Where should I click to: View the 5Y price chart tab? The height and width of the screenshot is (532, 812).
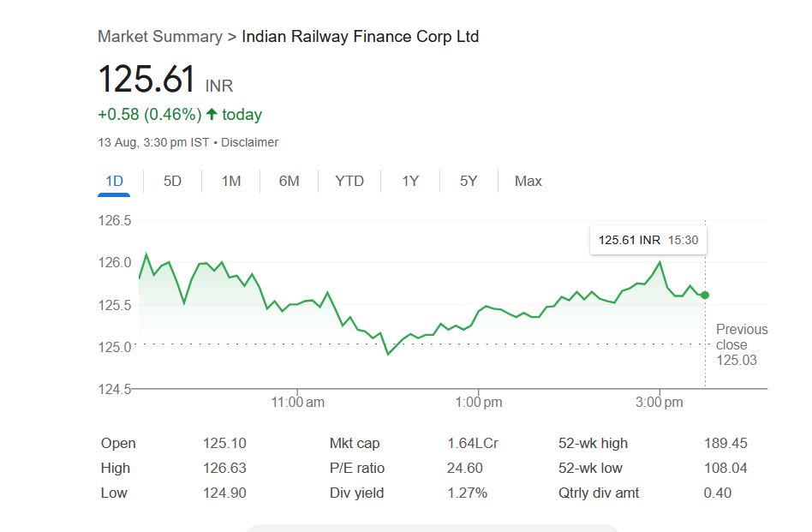click(468, 181)
